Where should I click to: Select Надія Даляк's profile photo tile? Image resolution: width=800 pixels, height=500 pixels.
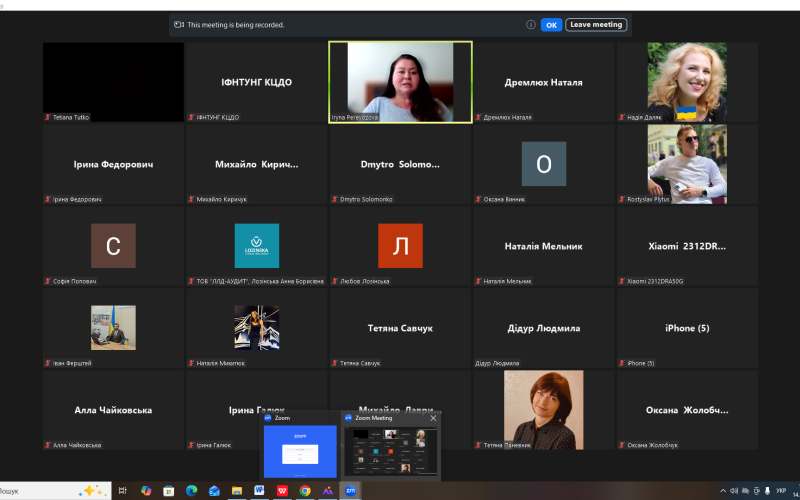[x=687, y=82]
